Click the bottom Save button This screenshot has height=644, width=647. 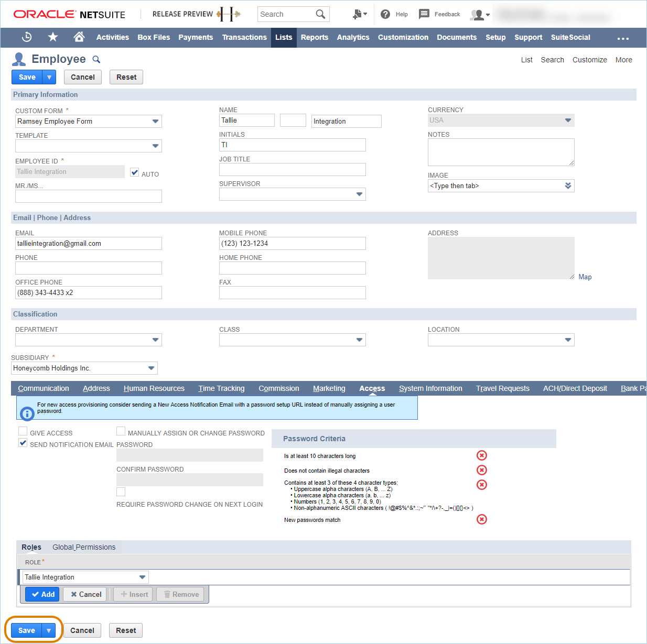27,630
